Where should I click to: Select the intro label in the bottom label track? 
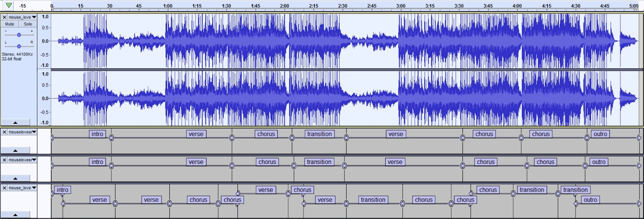pos(62,190)
